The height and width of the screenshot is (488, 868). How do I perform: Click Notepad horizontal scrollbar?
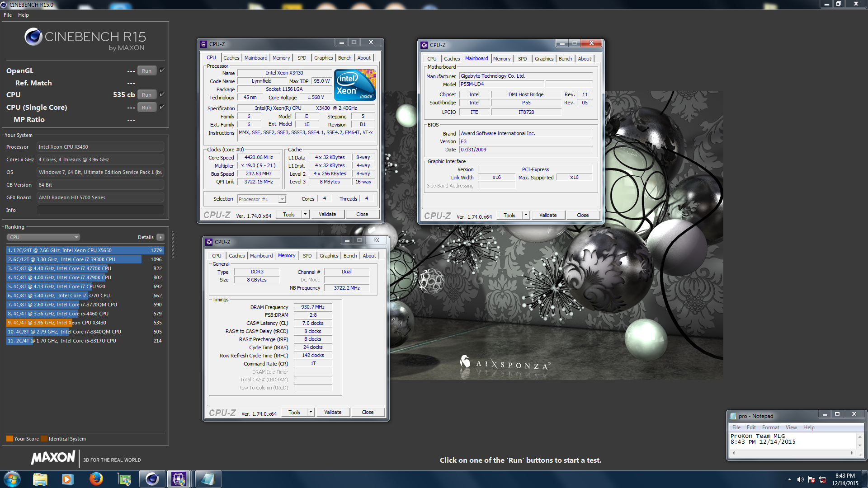793,453
